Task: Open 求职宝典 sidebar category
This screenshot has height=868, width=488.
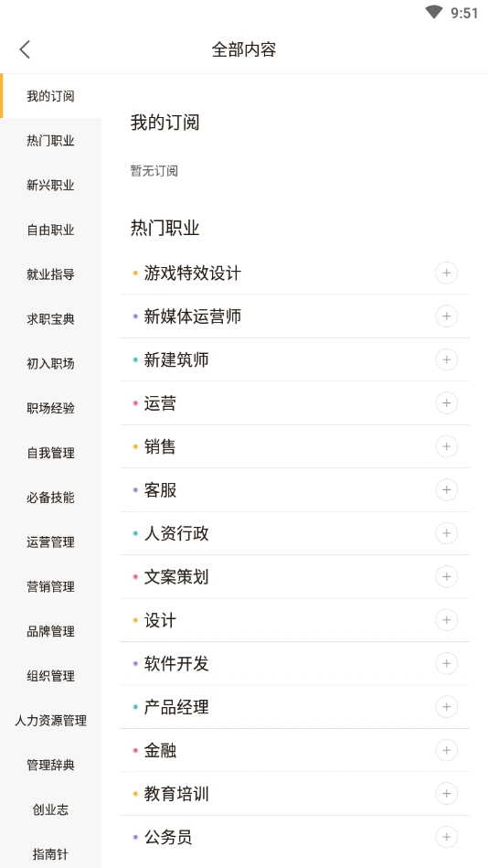Action: click(50, 319)
